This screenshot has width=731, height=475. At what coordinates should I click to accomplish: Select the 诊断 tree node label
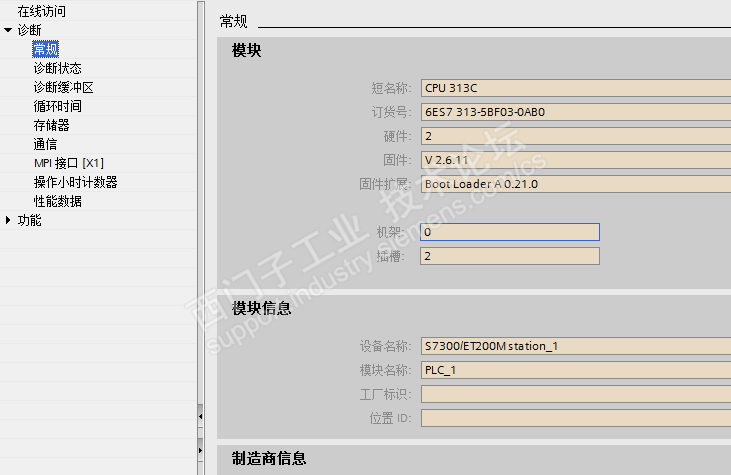(x=29, y=30)
